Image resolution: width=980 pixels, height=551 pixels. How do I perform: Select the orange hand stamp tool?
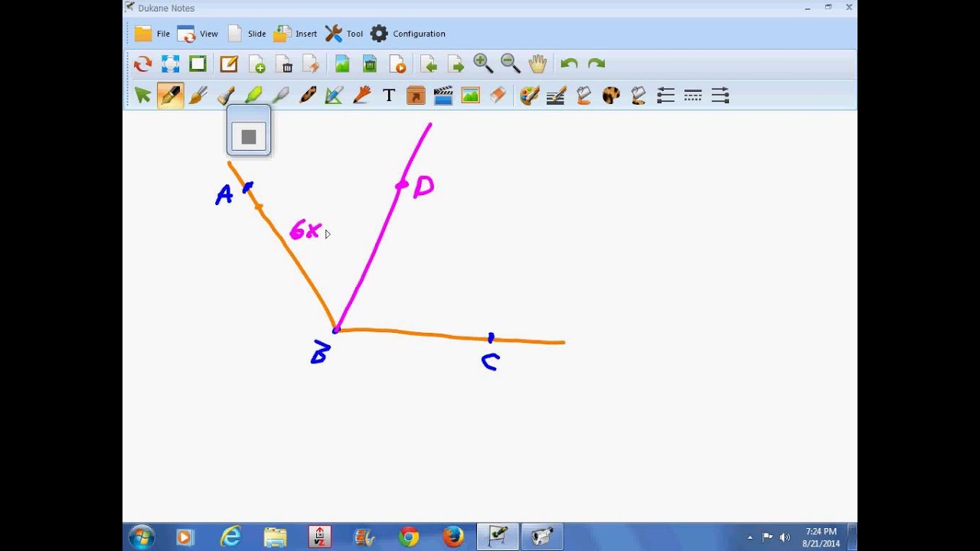tap(361, 96)
